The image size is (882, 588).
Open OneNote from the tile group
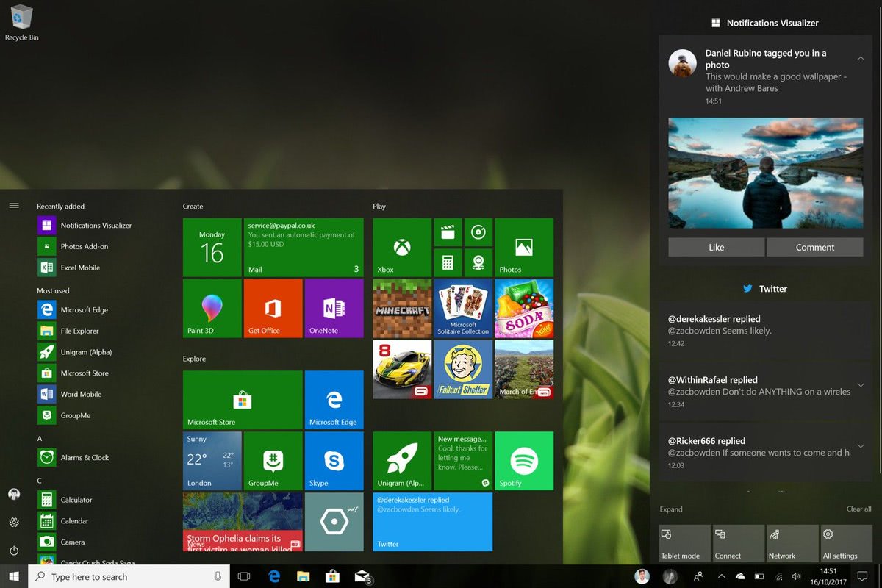333,309
